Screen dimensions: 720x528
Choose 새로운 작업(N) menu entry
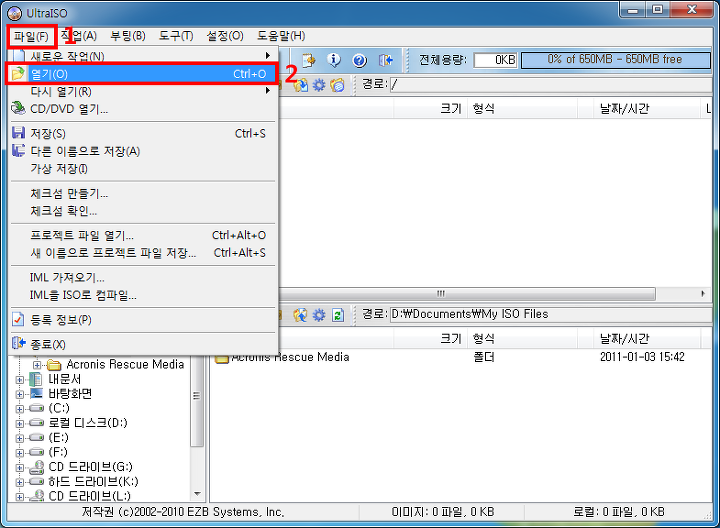point(141,56)
